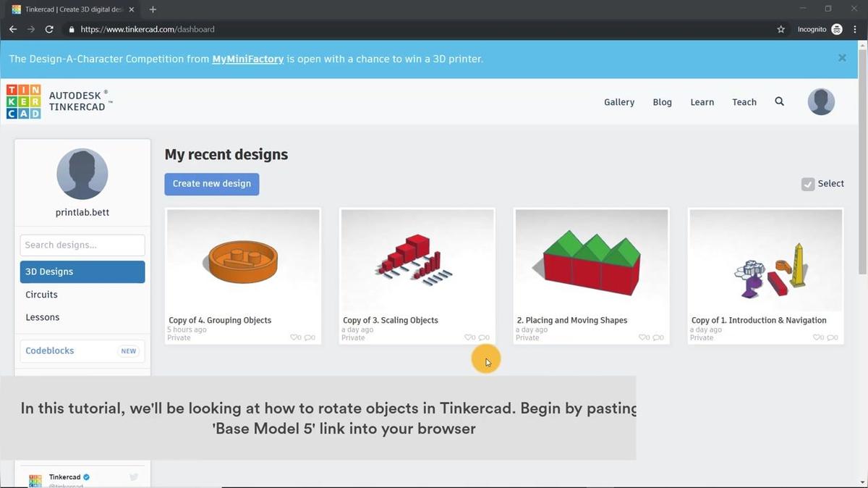The height and width of the screenshot is (488, 868).
Task: Like the Copy of 4. Grouping Objects design
Action: pyautogui.click(x=295, y=337)
